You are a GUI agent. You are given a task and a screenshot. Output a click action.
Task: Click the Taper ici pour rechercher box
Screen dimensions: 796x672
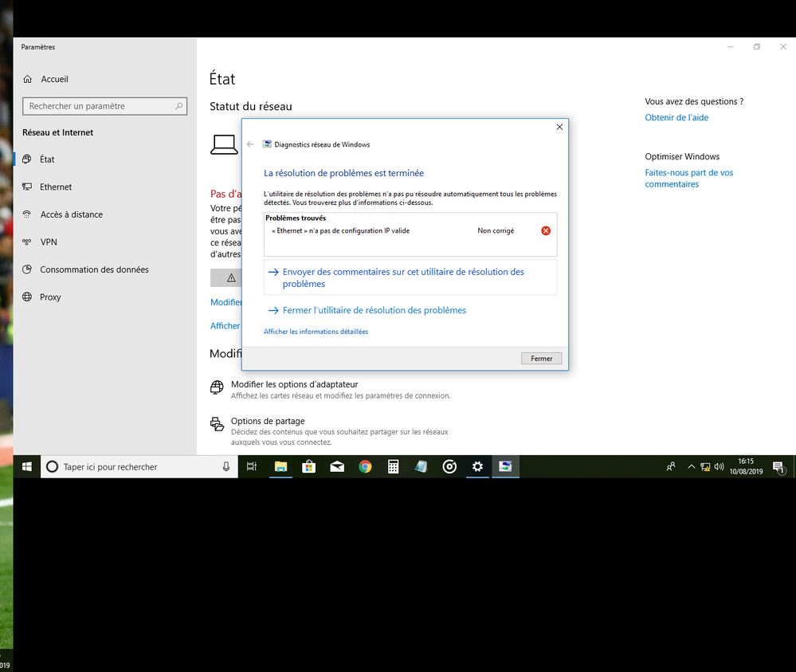pos(139,467)
